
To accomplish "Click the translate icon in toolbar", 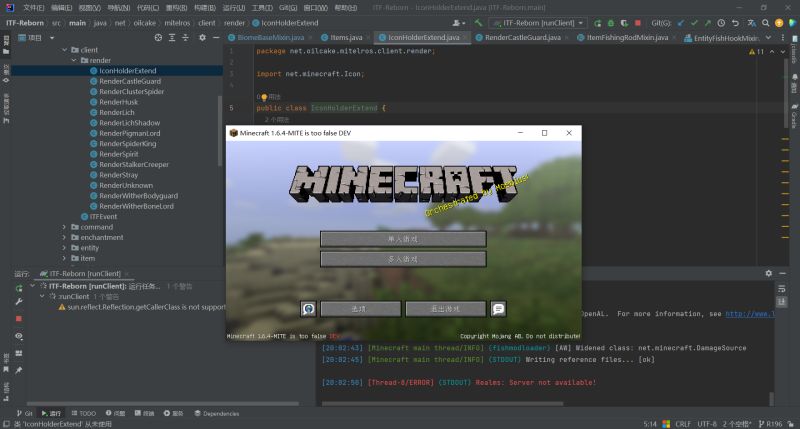I will pyautogui.click(x=752, y=23).
